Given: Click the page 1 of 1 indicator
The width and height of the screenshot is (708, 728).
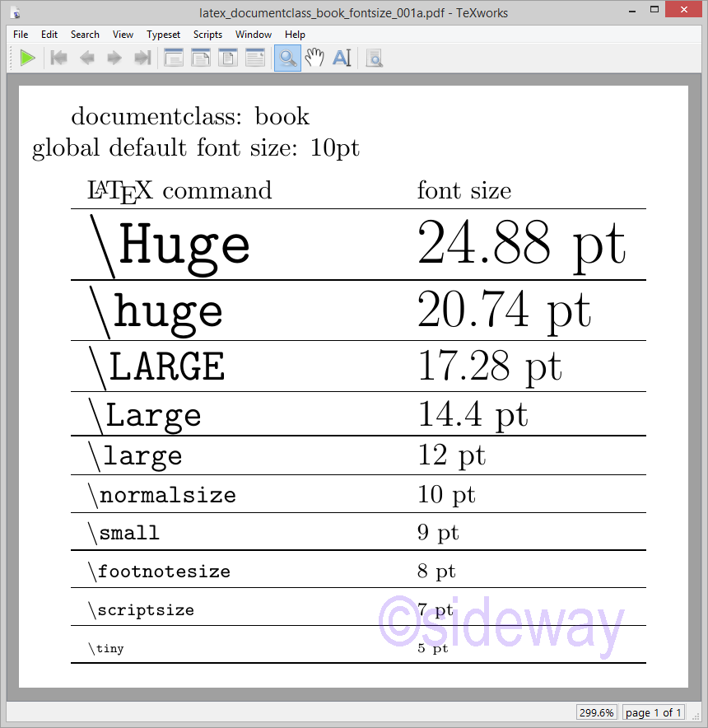Looking at the screenshot, I should pos(653,712).
